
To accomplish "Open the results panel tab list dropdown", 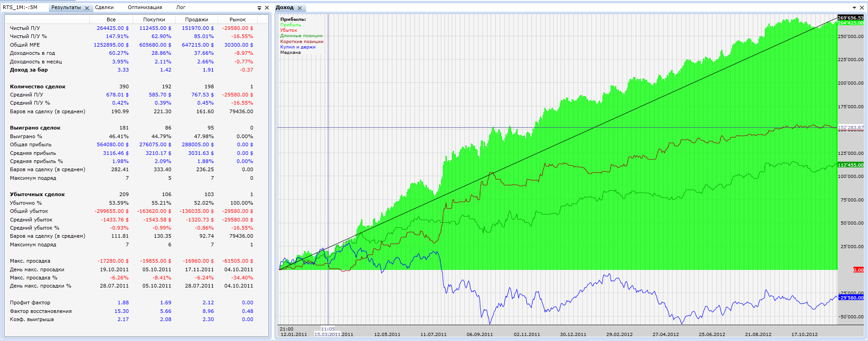I will coord(259,8).
